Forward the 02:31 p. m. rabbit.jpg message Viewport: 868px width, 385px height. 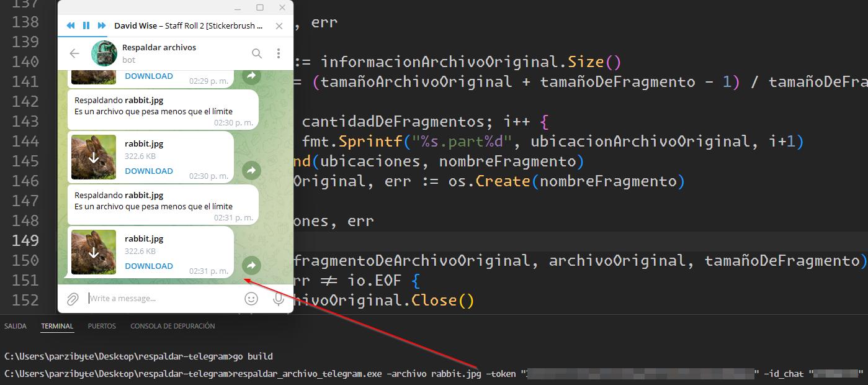[251, 265]
